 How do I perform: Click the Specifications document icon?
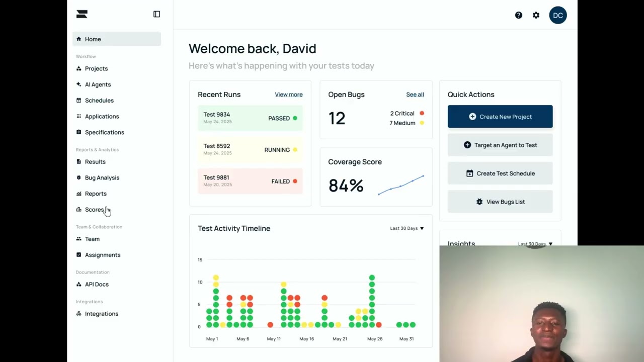tap(78, 132)
